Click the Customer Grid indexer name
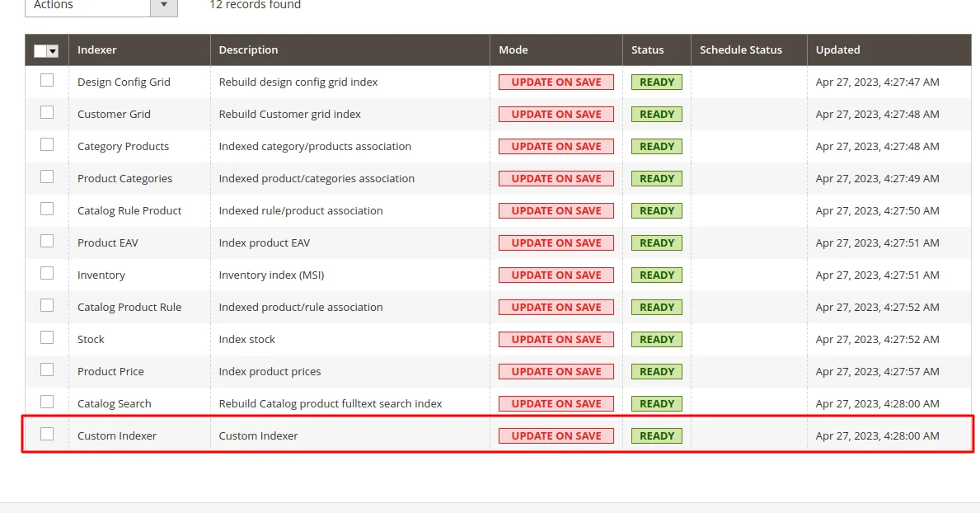The height and width of the screenshot is (513, 980). [114, 115]
